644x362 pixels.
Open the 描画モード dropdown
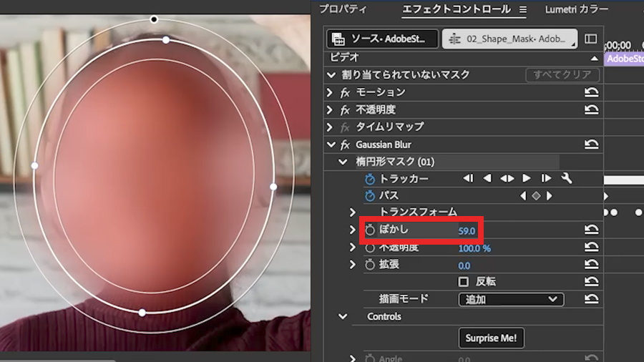511,299
